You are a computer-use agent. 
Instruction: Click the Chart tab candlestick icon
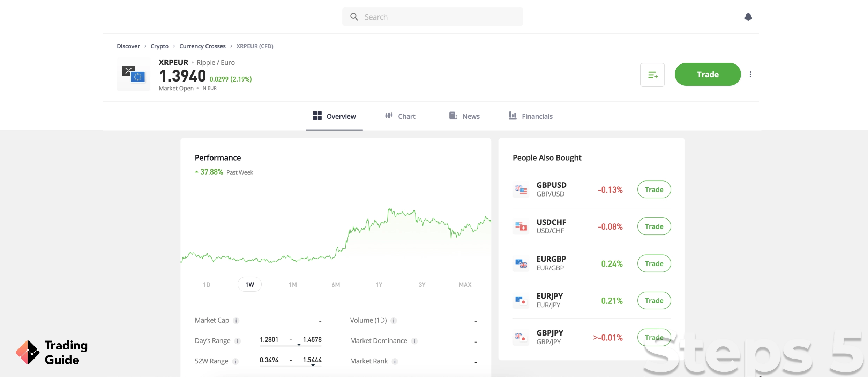click(x=389, y=115)
